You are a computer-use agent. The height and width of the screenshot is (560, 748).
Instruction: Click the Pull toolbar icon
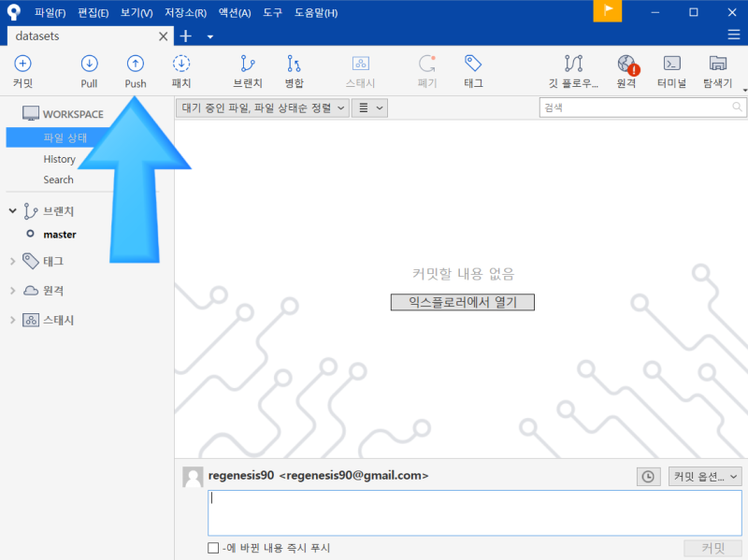89,69
